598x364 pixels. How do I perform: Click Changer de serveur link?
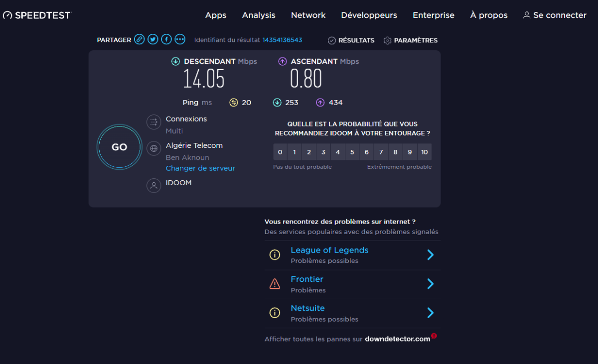pos(200,168)
